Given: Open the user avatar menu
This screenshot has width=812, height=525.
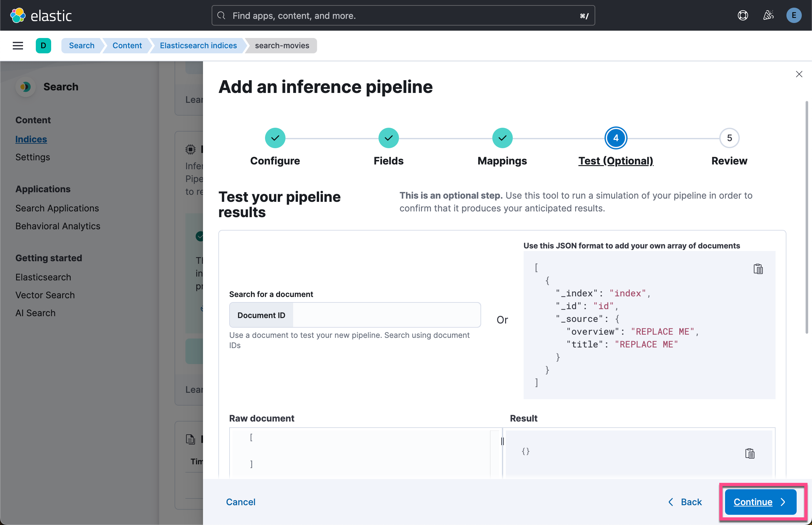Looking at the screenshot, I should tap(794, 15).
